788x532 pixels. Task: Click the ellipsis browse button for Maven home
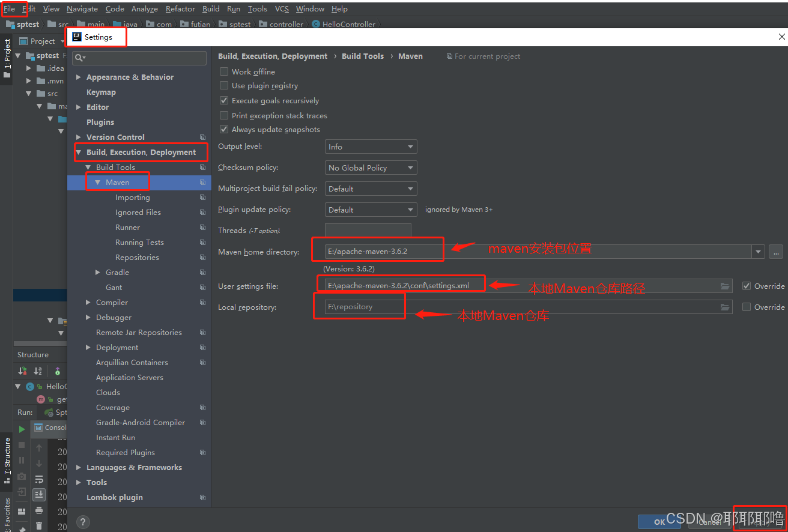click(775, 252)
